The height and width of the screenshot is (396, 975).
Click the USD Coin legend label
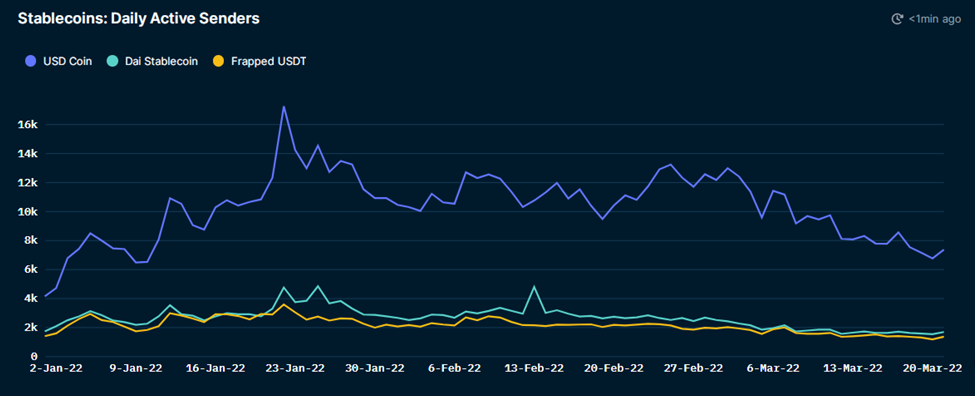pyautogui.click(x=67, y=62)
